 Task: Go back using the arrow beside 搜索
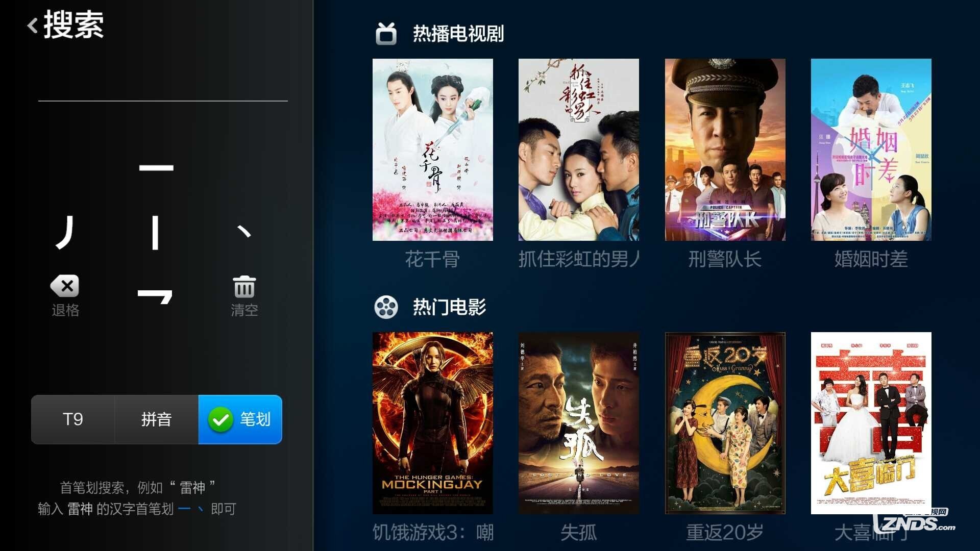pos(33,25)
